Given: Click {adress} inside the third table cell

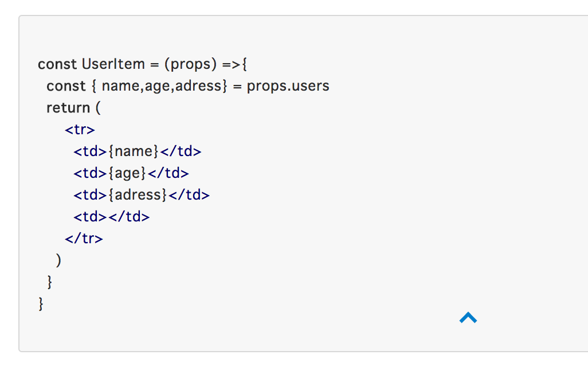Looking at the screenshot, I should [x=138, y=195].
